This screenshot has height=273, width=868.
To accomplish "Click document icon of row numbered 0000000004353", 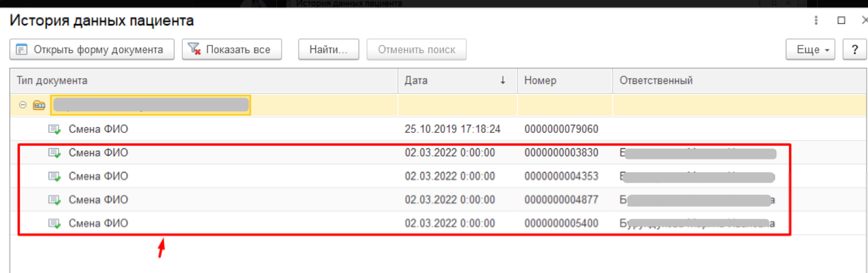I will pos(54,177).
